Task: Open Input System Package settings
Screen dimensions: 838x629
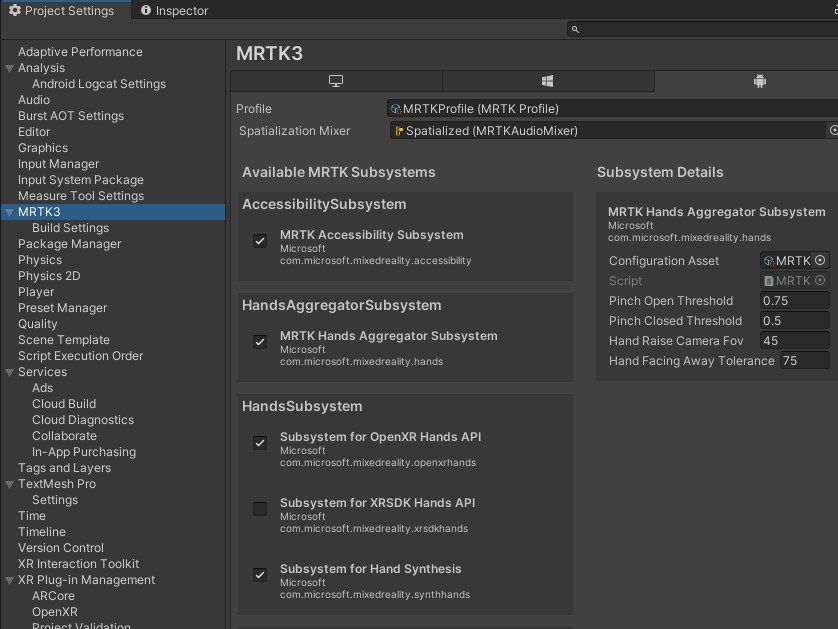Action: coord(81,180)
